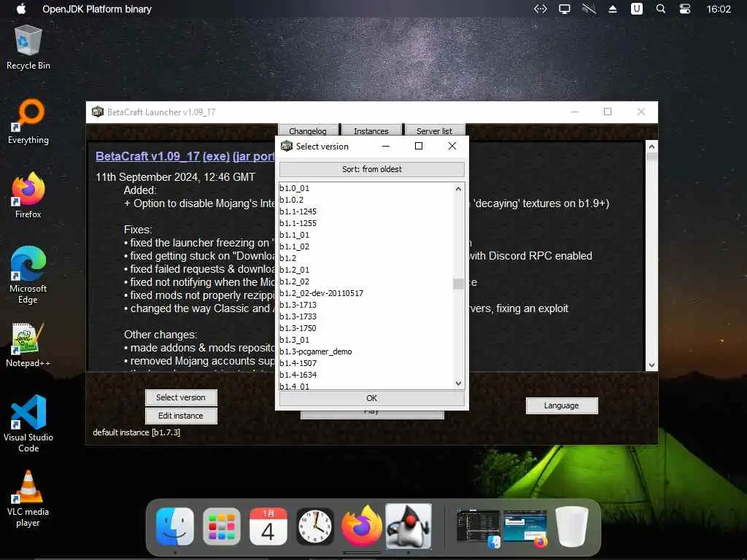This screenshot has height=560, width=747.
Task: Open the Apple menu
Action: click(21, 9)
